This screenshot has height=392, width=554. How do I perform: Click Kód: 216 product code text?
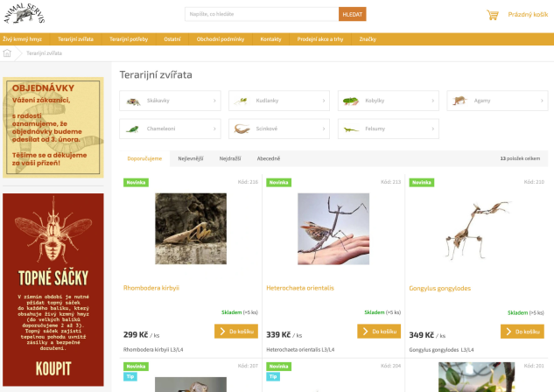pos(248,182)
